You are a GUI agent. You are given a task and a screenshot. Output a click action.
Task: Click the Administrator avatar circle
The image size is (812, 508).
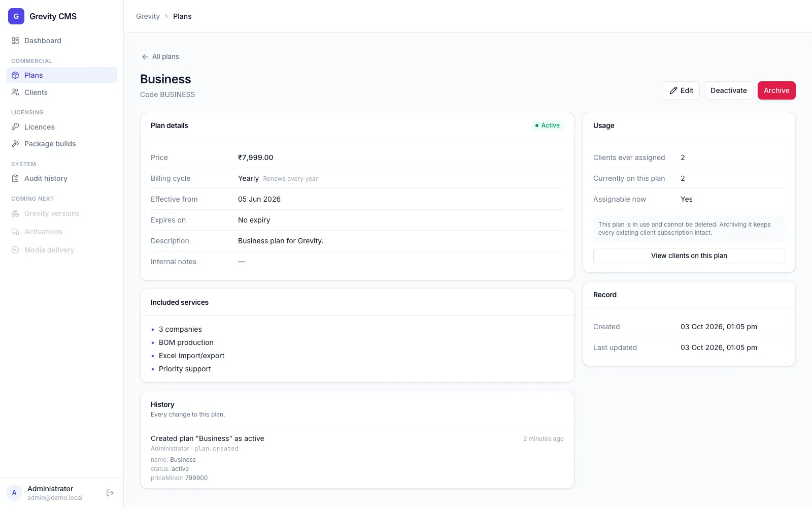point(14,493)
